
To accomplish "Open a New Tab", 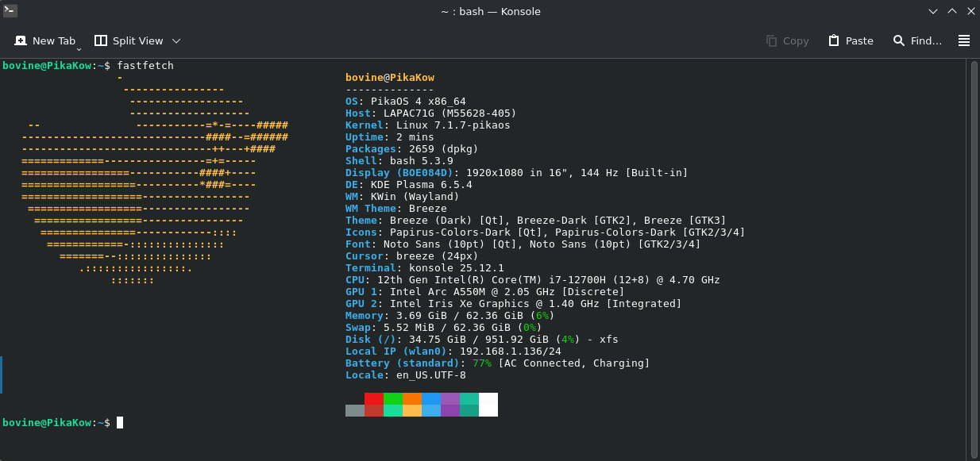I will [44, 40].
